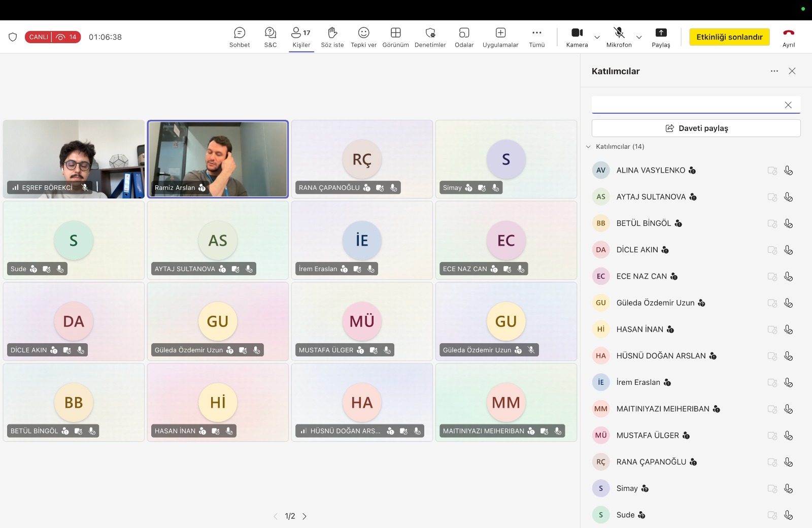Toggle the Kişiler participants panel
Image resolution: width=812 pixels, height=528 pixels.
point(301,38)
